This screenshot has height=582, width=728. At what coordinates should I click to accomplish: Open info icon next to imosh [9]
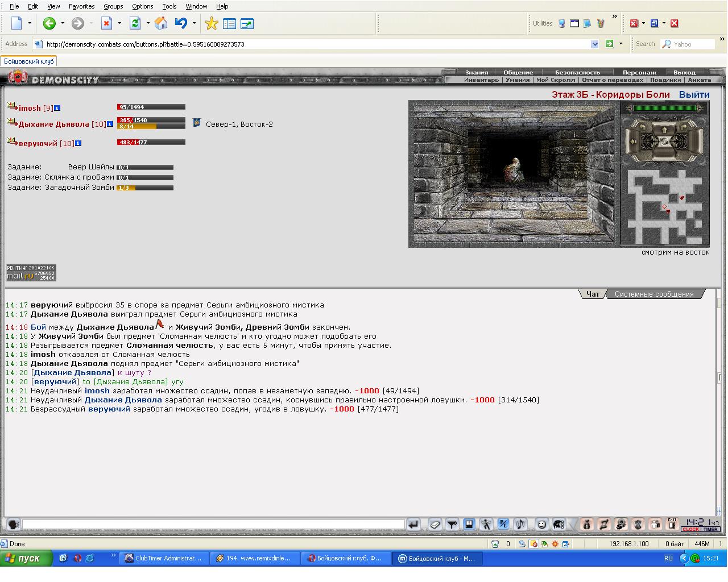coord(57,108)
